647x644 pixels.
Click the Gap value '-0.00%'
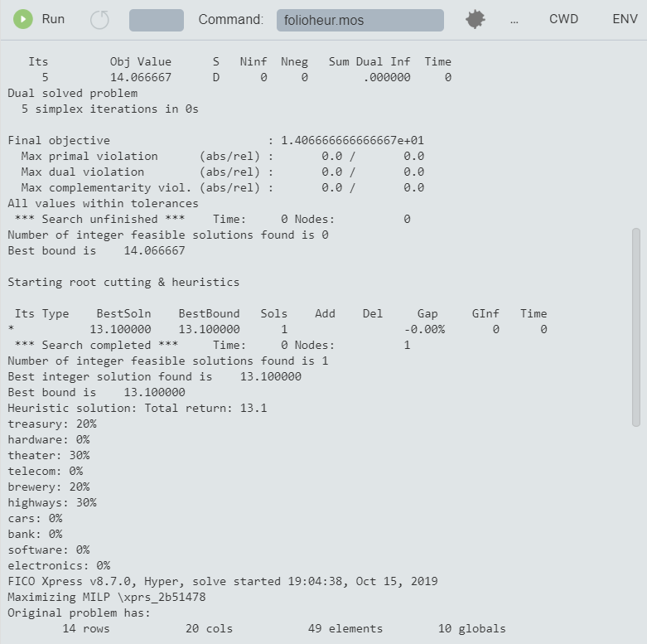425,329
